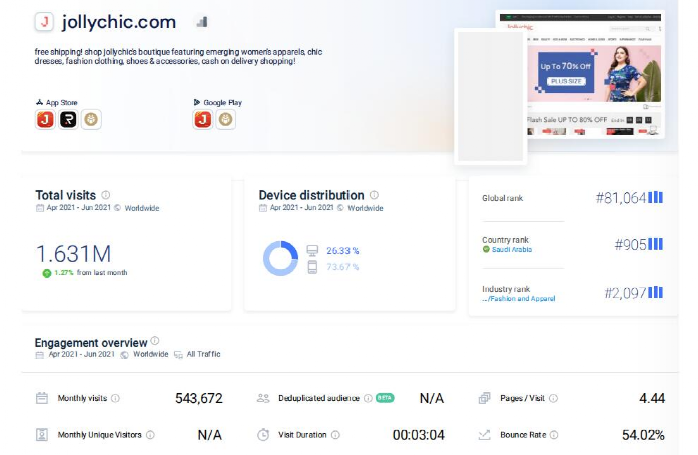The height and width of the screenshot is (455, 698).
Task: Open the red J app under App Store
Action: [45, 119]
